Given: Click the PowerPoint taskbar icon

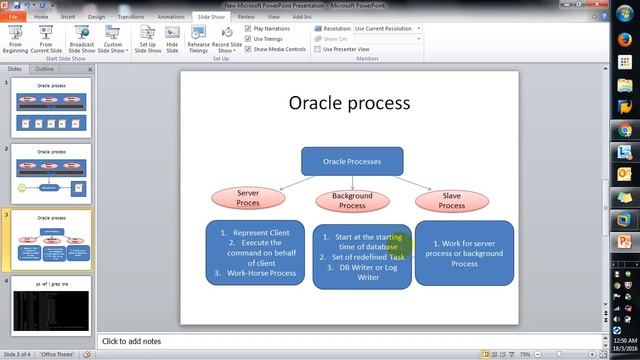Looking at the screenshot, I should pos(624,242).
